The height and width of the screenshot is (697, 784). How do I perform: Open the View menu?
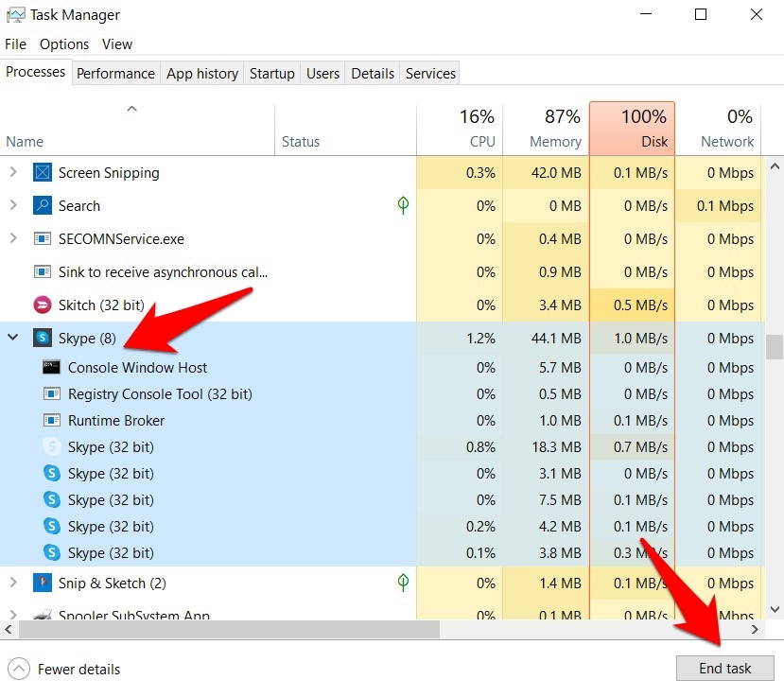(117, 44)
